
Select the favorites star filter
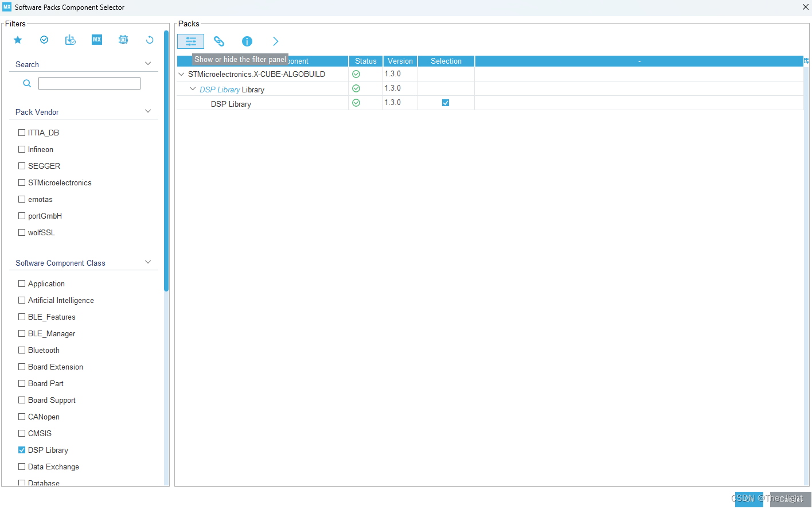[17, 40]
